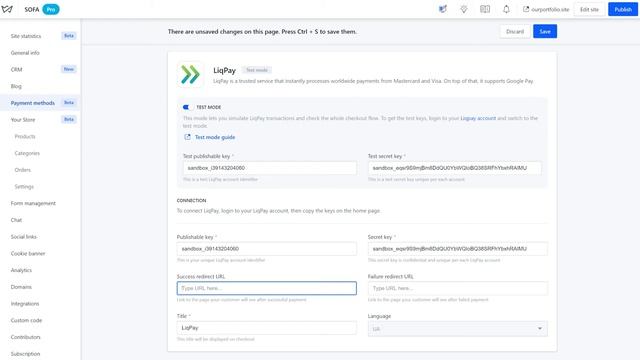Open notifications bell icon
Viewport: 640px width, 360px height.
(x=506, y=9)
